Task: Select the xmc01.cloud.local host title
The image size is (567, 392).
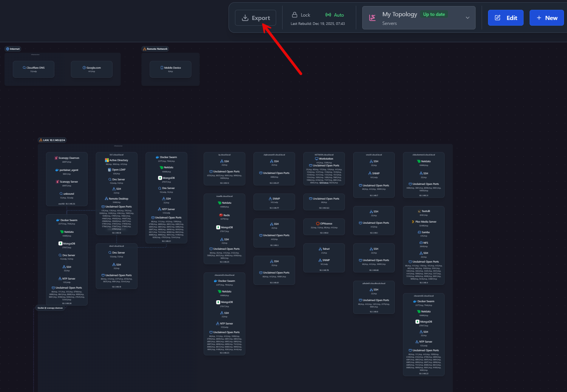Action: [374, 155]
